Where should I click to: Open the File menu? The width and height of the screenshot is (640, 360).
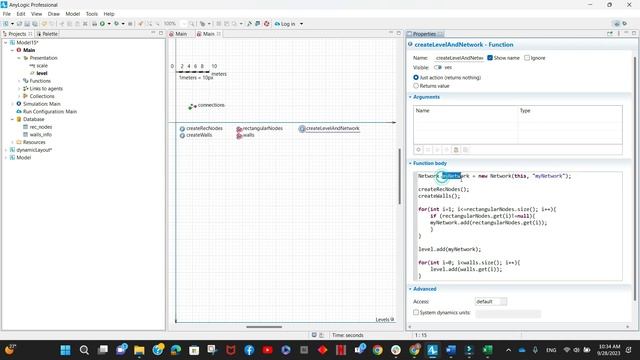coord(7,14)
